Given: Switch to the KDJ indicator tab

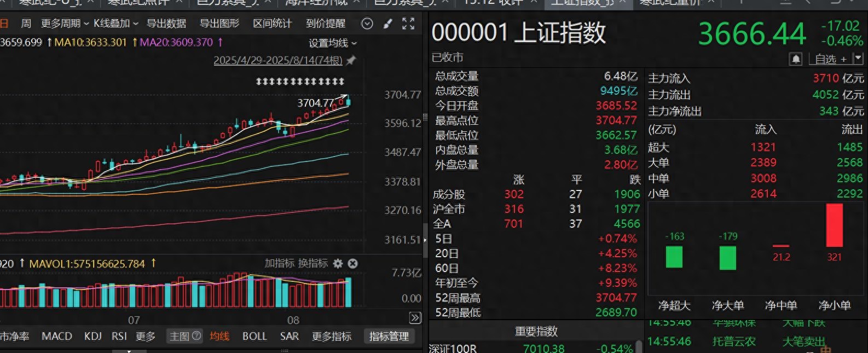Looking at the screenshot, I should click(92, 336).
